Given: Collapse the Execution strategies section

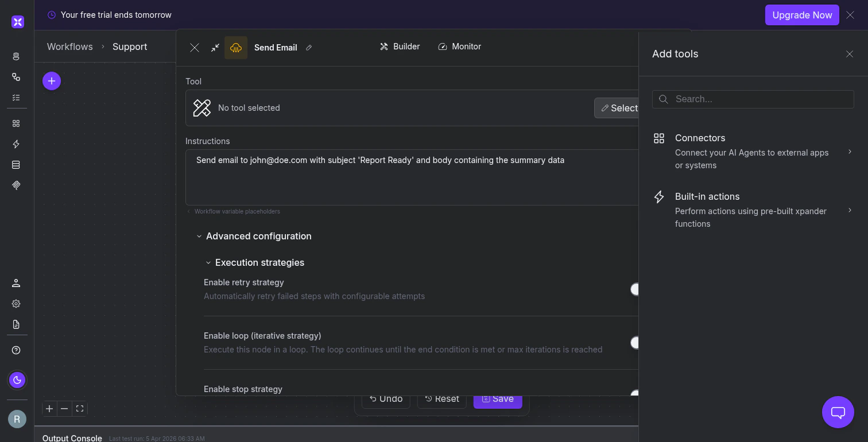Looking at the screenshot, I should (x=208, y=262).
